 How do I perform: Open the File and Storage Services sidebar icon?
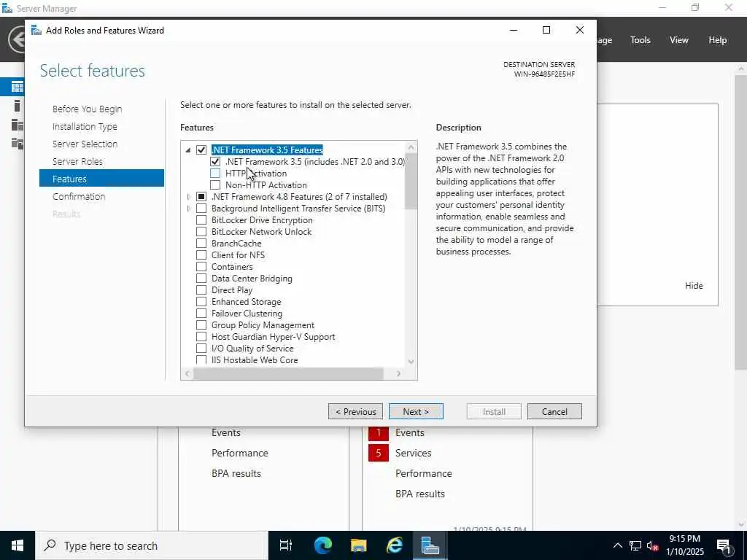pyautogui.click(x=18, y=143)
